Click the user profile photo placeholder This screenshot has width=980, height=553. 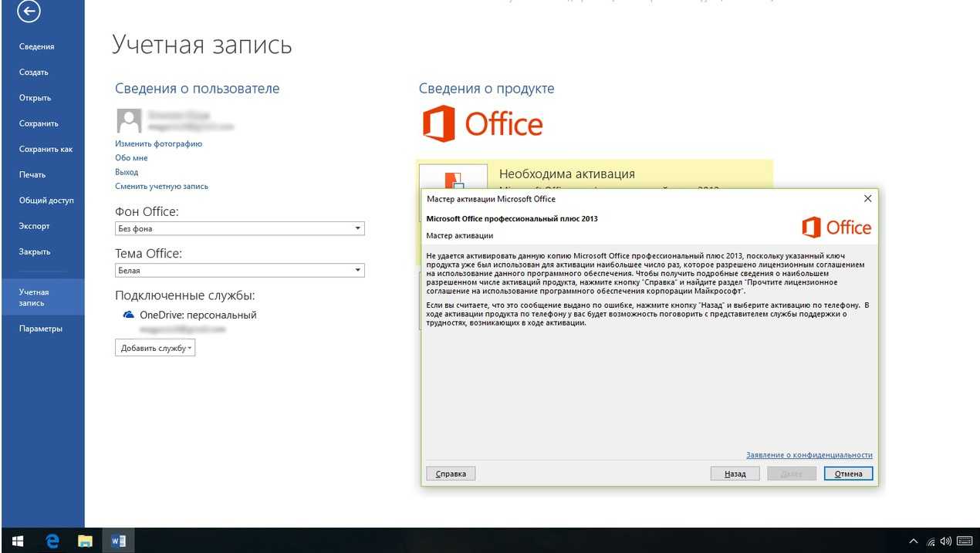click(128, 120)
